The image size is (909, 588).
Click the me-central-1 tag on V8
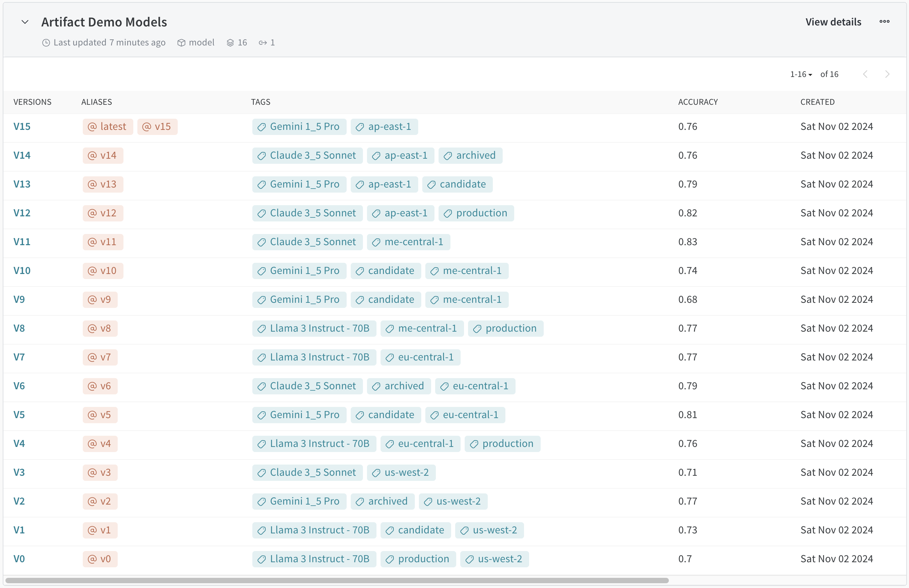click(x=422, y=328)
